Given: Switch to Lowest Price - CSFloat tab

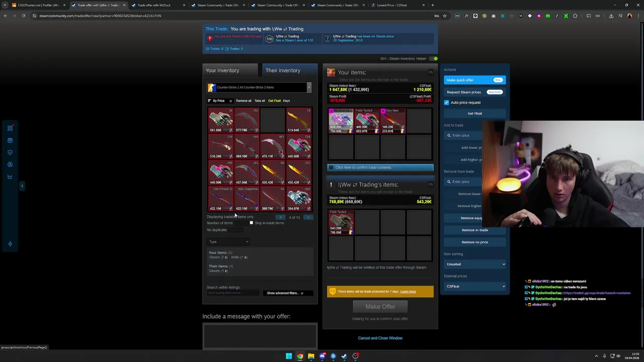Looking at the screenshot, I should point(398,5).
